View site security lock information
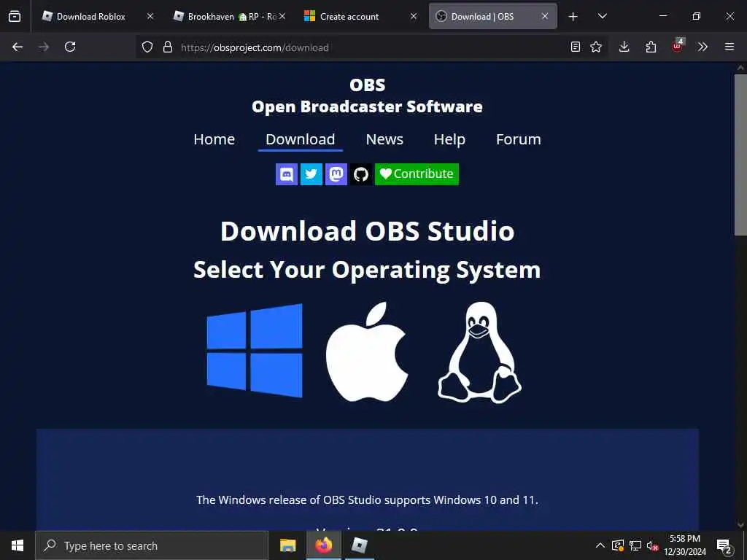The width and height of the screenshot is (747, 560). pos(167,47)
